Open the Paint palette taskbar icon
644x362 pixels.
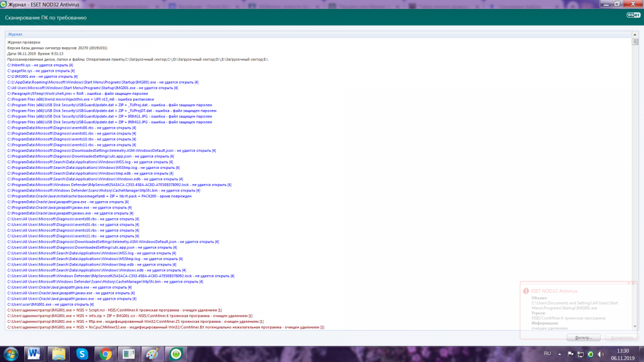point(153,353)
